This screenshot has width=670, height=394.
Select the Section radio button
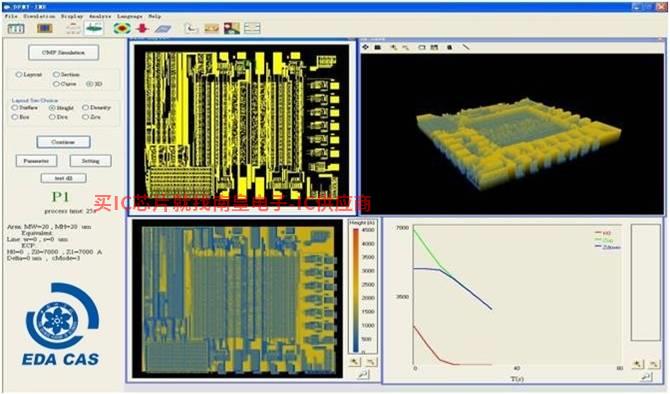click(x=56, y=74)
